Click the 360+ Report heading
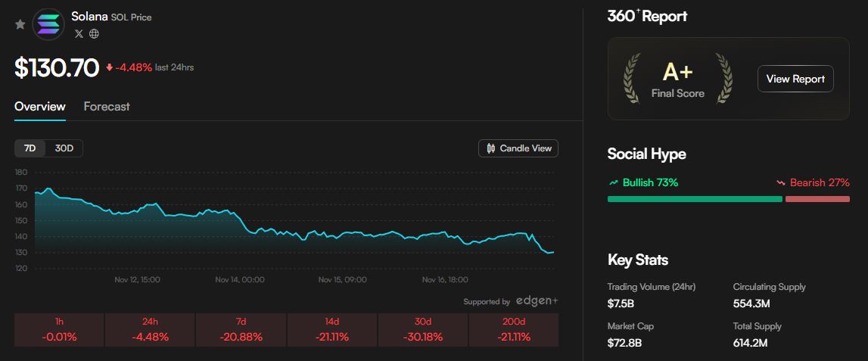 coord(647,16)
